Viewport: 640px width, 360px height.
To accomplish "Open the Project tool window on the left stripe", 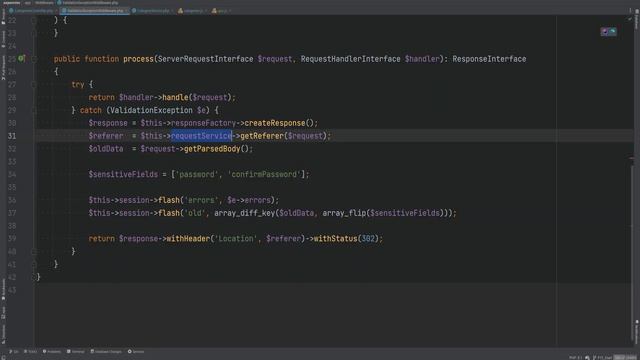I will (3, 16).
